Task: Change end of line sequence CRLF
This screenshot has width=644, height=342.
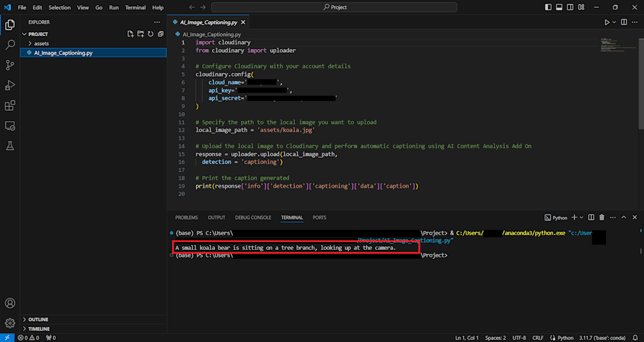Action: (538, 338)
